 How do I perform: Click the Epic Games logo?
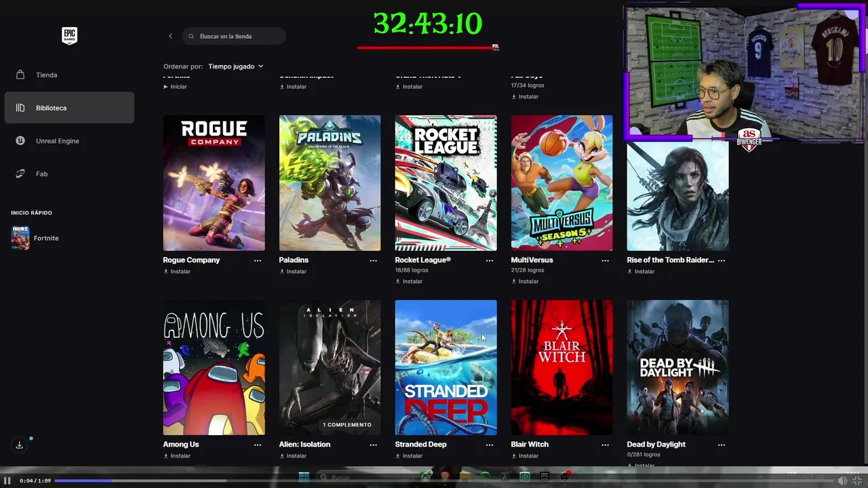(69, 36)
